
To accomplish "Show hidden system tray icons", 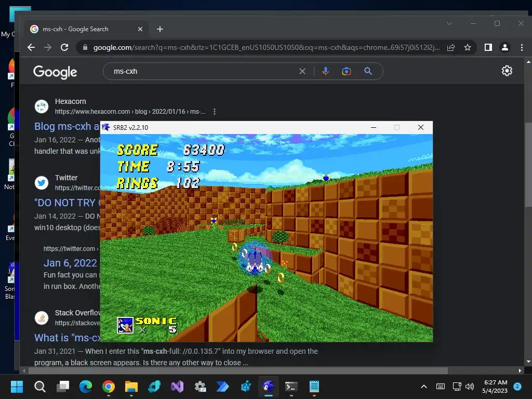I will pyautogui.click(x=424, y=387).
